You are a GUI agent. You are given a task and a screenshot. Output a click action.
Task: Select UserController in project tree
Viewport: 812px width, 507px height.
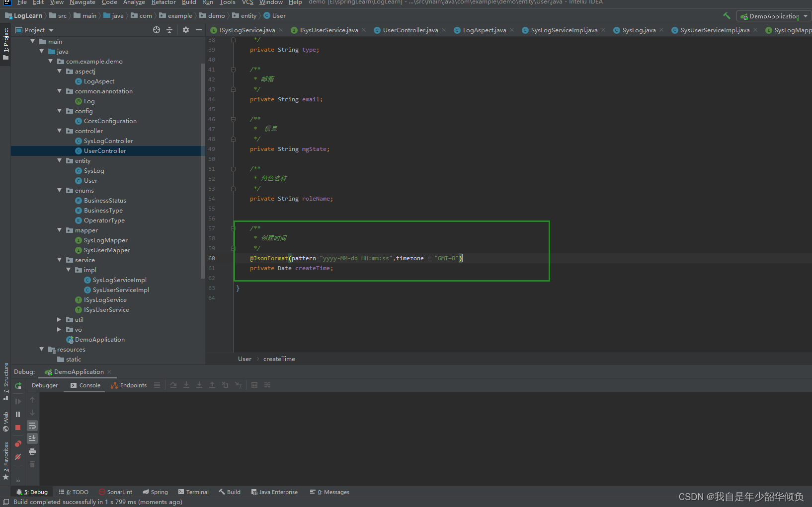pyautogui.click(x=105, y=151)
